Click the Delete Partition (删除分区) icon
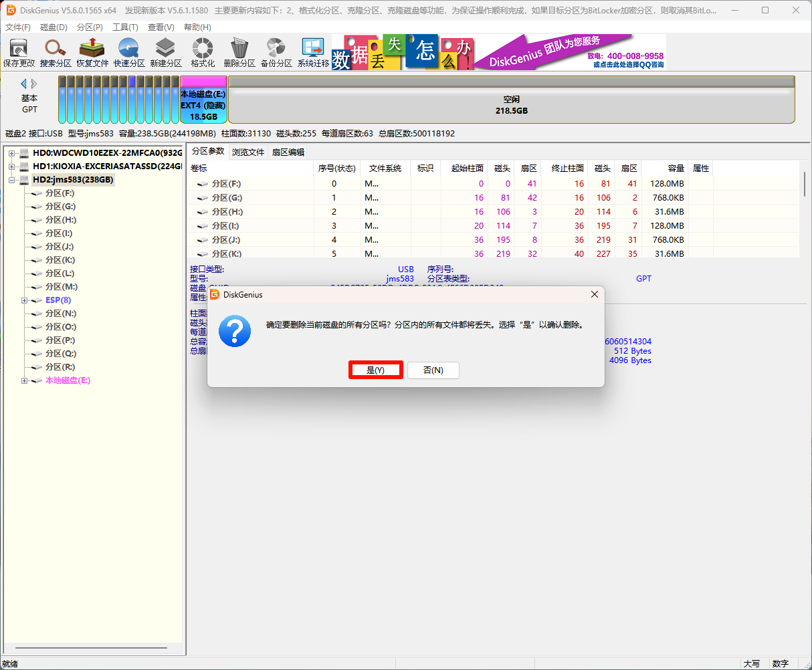Viewport: 812px width, 670px height. tap(239, 52)
